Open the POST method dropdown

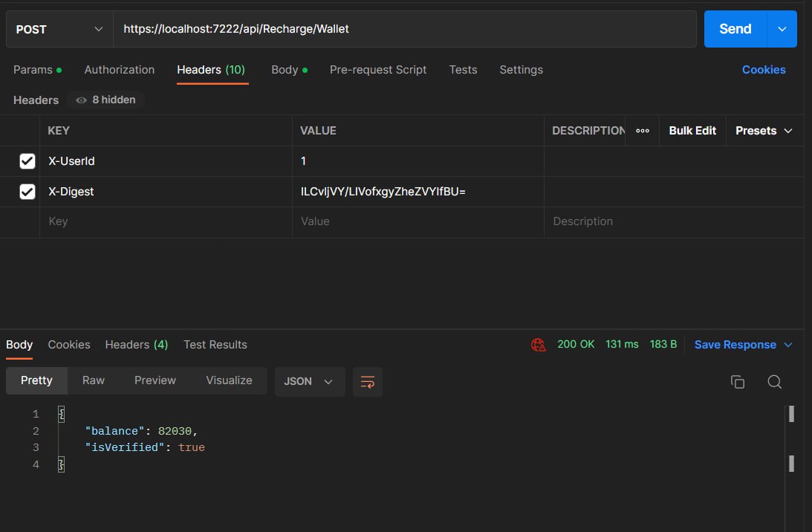pos(59,29)
